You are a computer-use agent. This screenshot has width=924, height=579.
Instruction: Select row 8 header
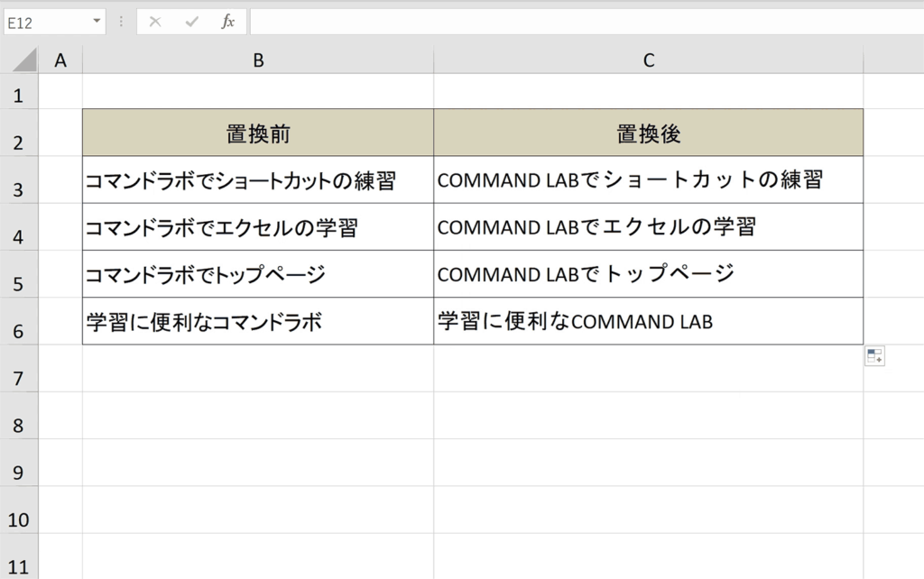19,415
